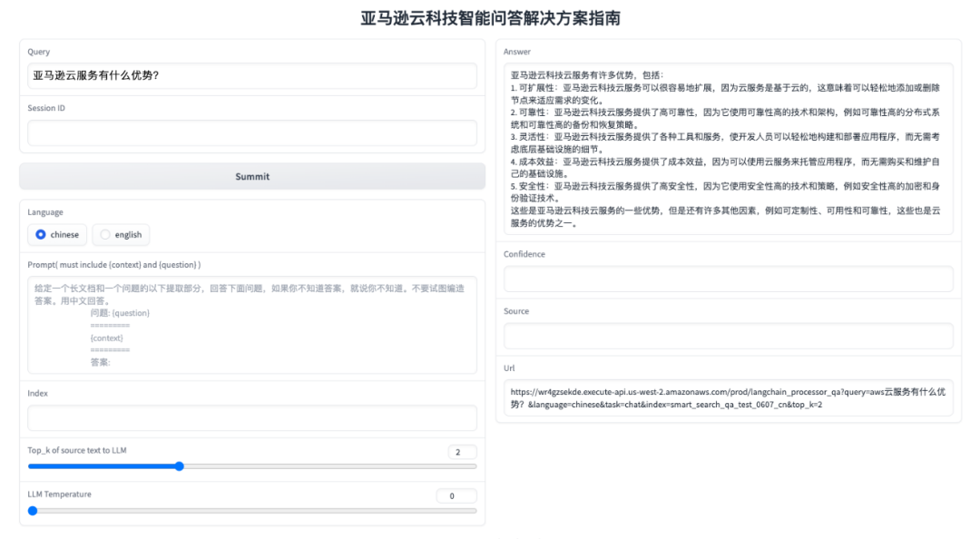Click the 'Prompt( must include {context} and {question} )' label
Screen dimensions: 980x539
click(113, 264)
